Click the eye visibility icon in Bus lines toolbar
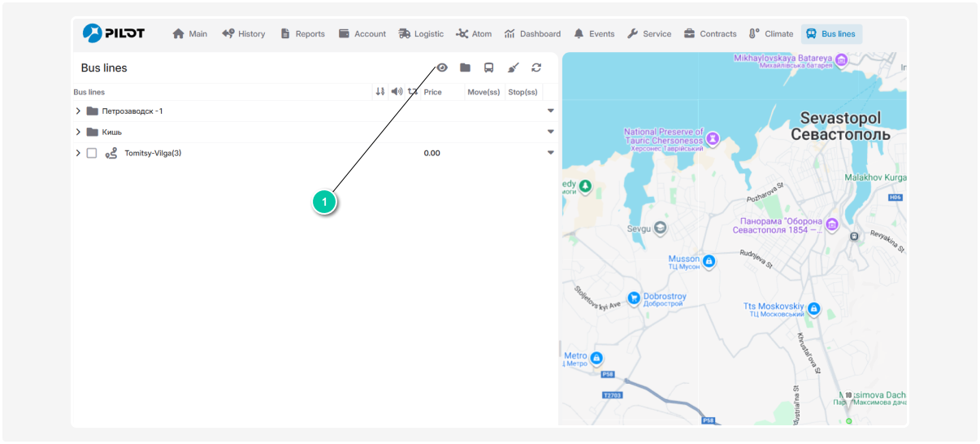The height and width of the screenshot is (444, 980). tap(442, 68)
